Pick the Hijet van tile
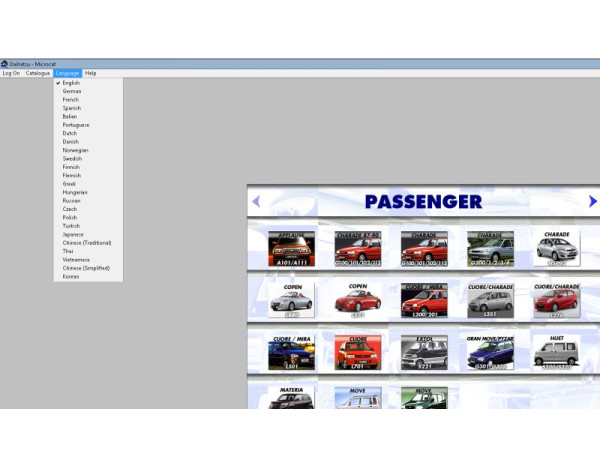 pyautogui.click(x=556, y=353)
